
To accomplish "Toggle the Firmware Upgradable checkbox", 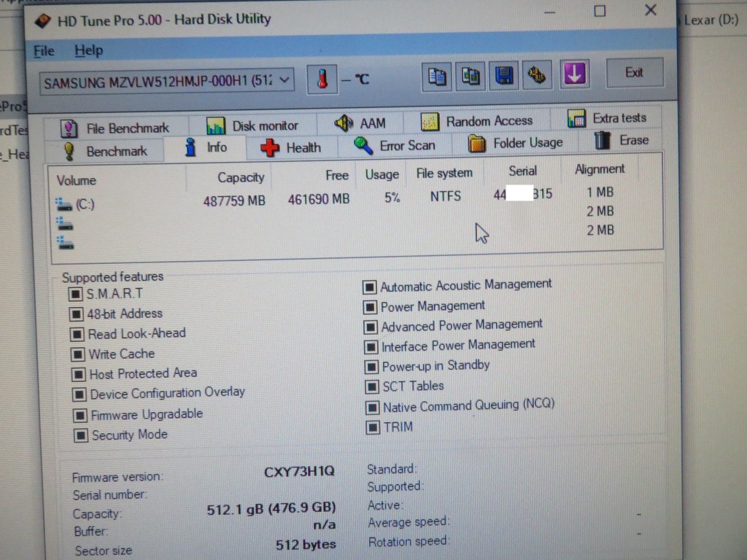I will (80, 415).
